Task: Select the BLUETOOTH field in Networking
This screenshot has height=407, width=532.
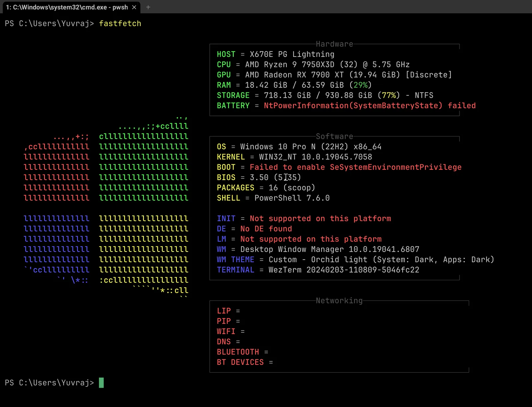Action: pyautogui.click(x=238, y=352)
